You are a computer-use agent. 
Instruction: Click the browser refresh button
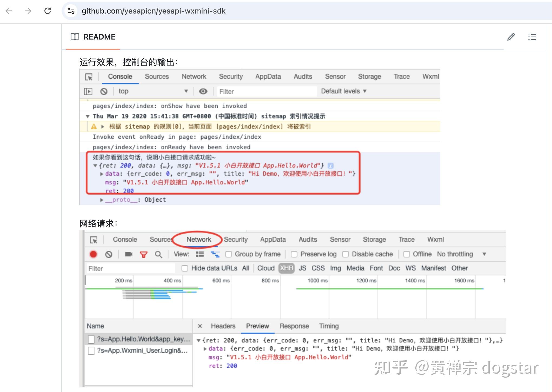point(48,11)
